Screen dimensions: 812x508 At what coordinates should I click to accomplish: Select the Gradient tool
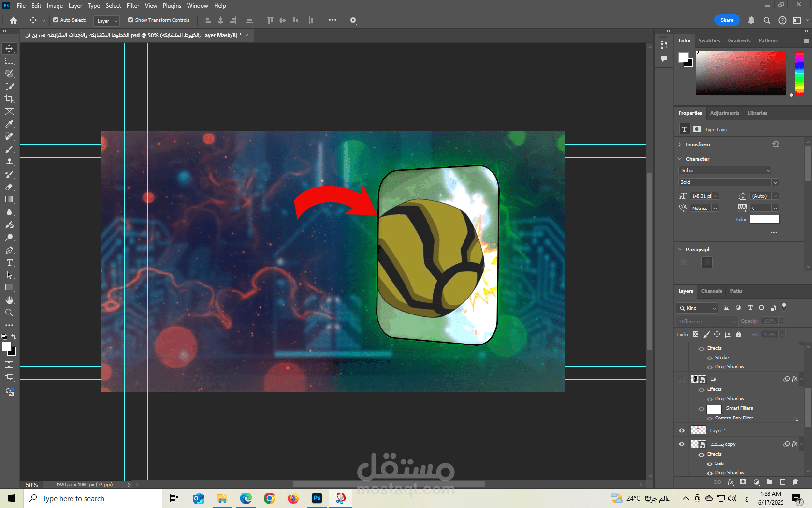9,199
